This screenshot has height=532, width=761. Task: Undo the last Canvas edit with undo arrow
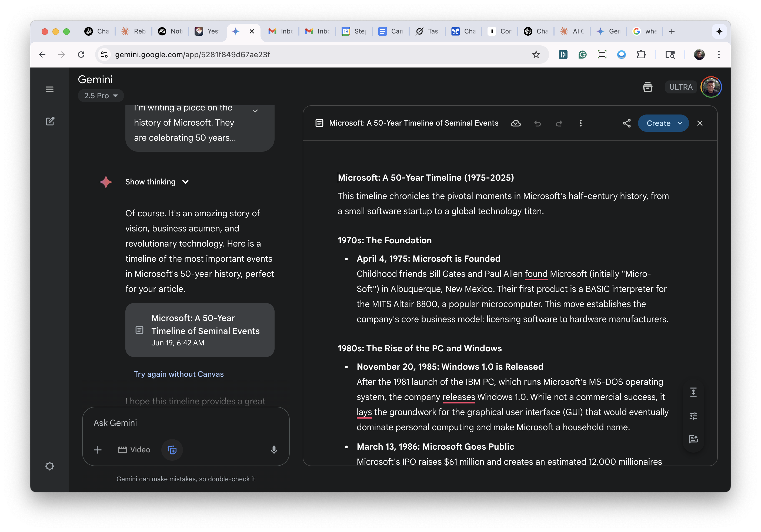coord(538,123)
